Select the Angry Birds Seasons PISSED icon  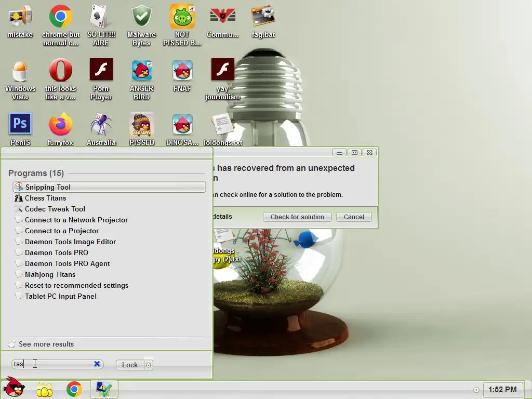pos(141,129)
